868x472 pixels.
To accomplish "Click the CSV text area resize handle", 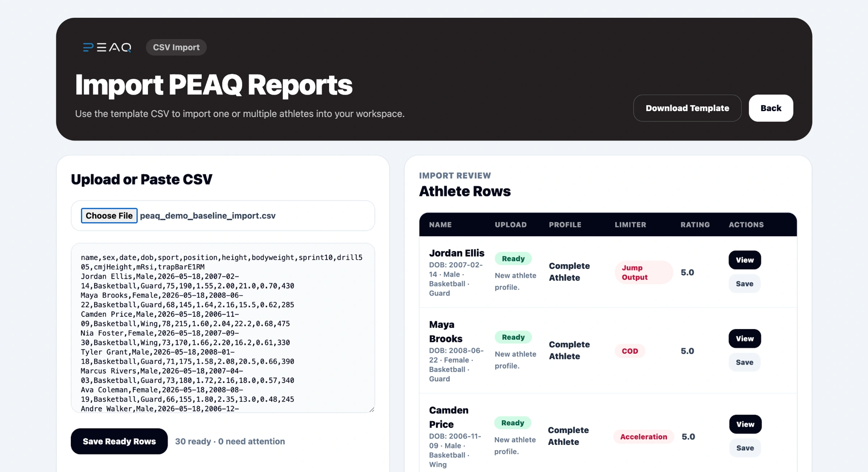I will [x=371, y=409].
